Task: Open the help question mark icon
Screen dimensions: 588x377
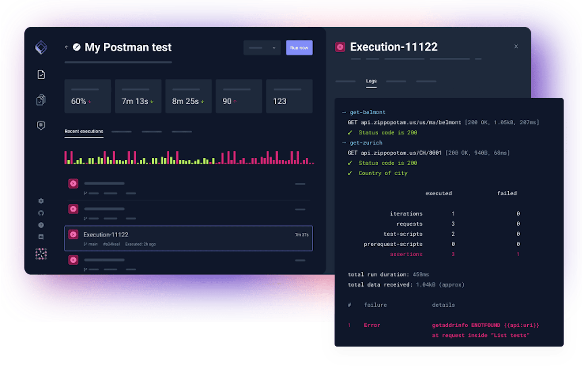Action: pos(41,225)
